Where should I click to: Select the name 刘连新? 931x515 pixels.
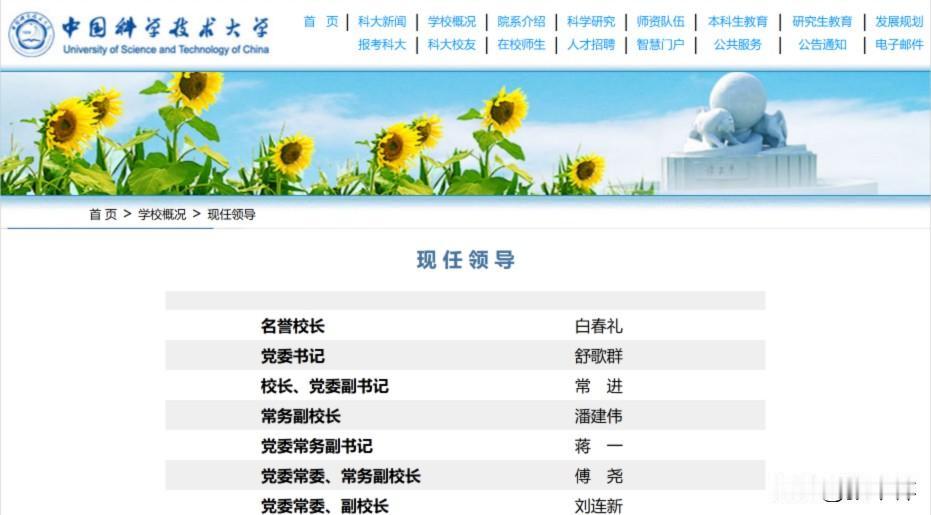598,506
